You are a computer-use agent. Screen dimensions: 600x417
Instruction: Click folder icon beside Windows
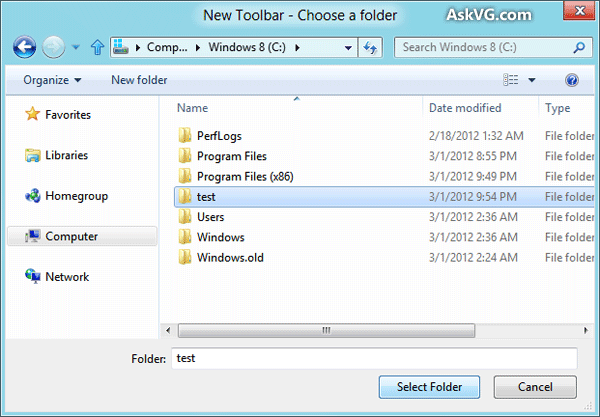(x=185, y=237)
